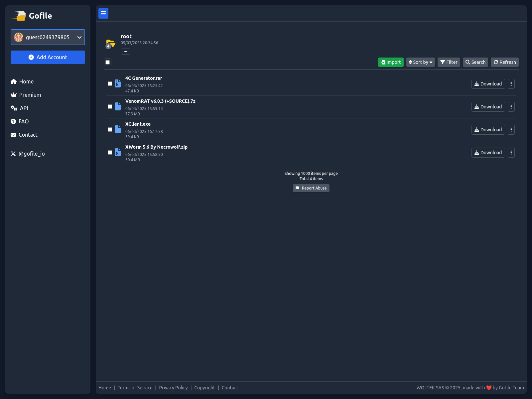Click the 4C Generator.rar archive file icon

pyautogui.click(x=118, y=83)
